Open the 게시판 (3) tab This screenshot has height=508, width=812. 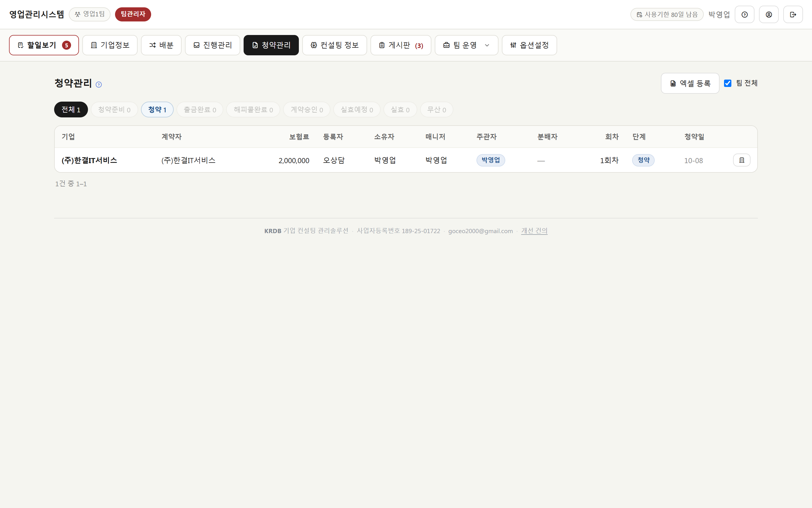tap(401, 45)
